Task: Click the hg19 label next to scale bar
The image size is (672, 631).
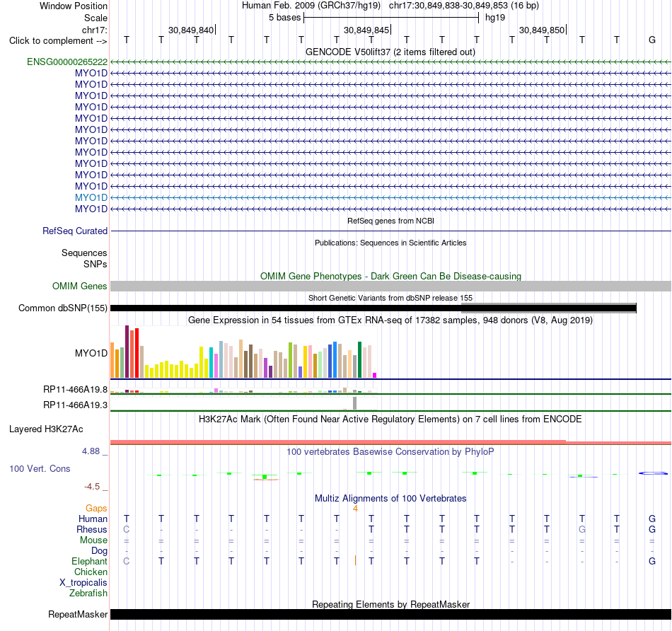Action: [495, 18]
